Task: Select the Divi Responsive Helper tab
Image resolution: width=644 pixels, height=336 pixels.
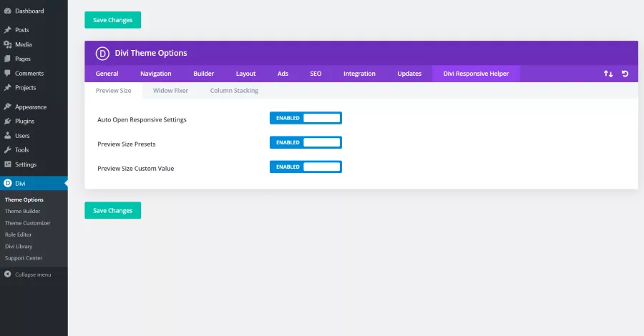Action: pyautogui.click(x=476, y=74)
